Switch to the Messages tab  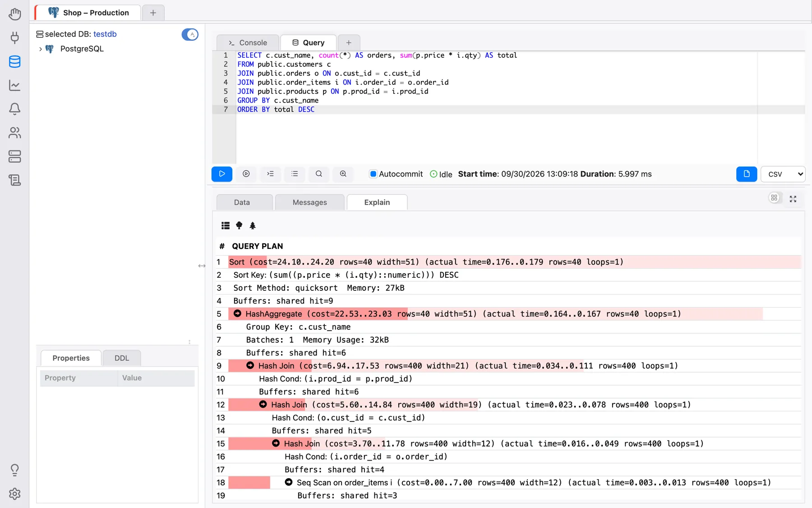(x=309, y=202)
